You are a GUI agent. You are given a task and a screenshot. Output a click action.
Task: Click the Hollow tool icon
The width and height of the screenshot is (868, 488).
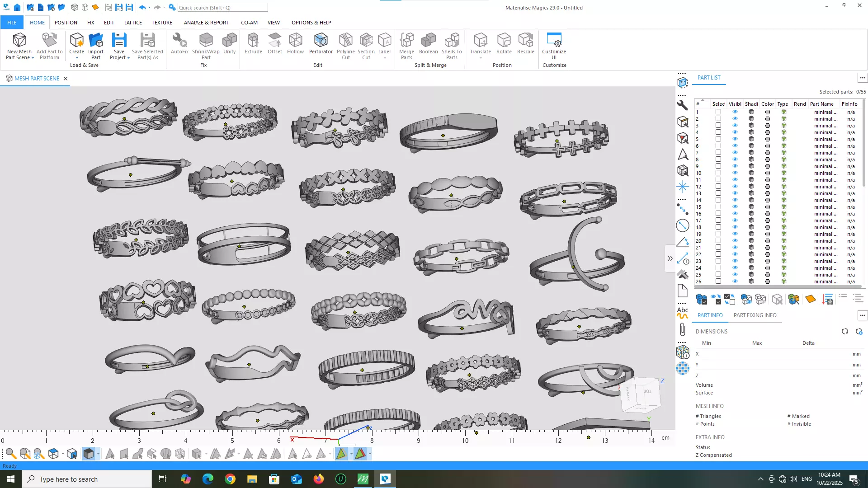pos(295,40)
